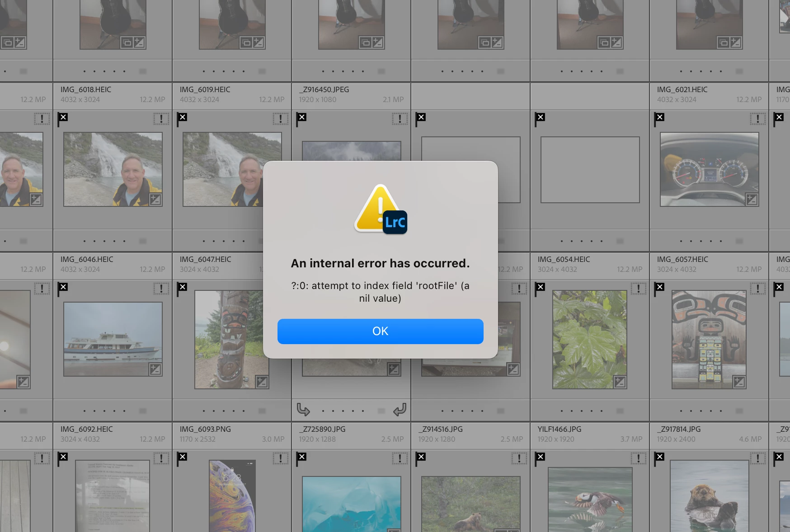790x532 pixels.
Task: Click the 'attempt to index field rootFile' message
Action: pyautogui.click(x=380, y=292)
